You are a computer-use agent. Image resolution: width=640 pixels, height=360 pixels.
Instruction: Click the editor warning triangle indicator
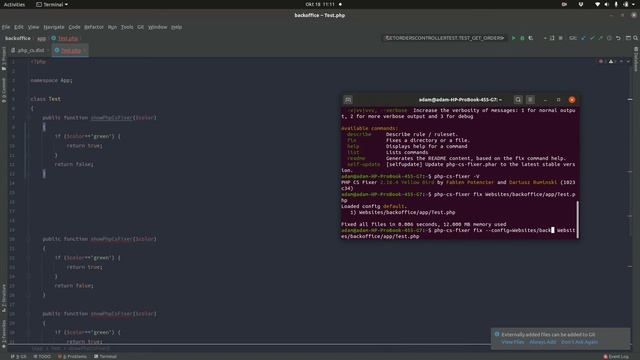pos(611,62)
